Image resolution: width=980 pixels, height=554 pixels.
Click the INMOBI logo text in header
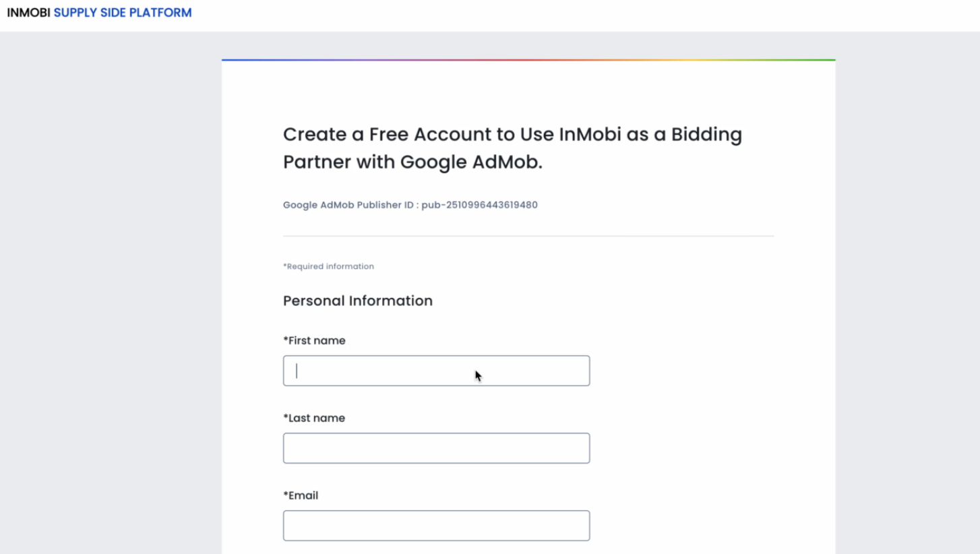(x=28, y=13)
